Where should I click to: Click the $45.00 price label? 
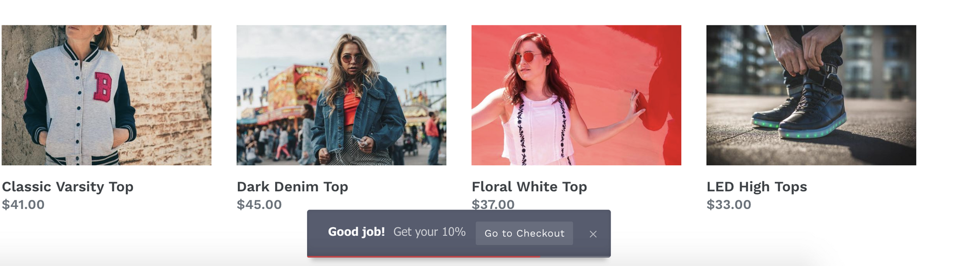click(259, 205)
